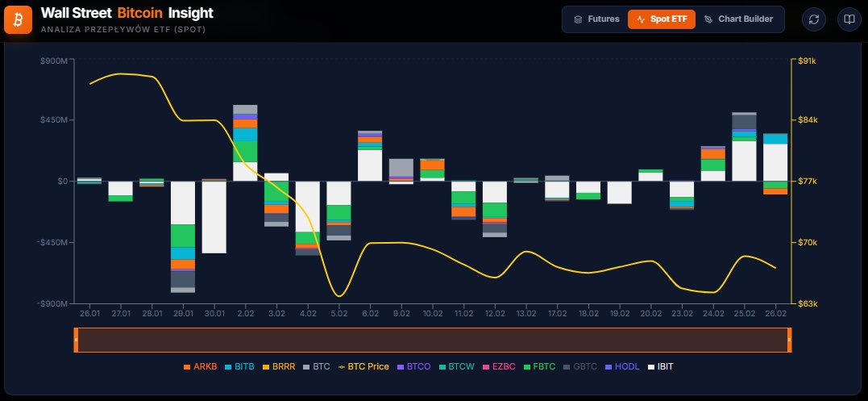Click the brown zoom range slider bar
This screenshot has height=401, width=868.
click(x=433, y=340)
